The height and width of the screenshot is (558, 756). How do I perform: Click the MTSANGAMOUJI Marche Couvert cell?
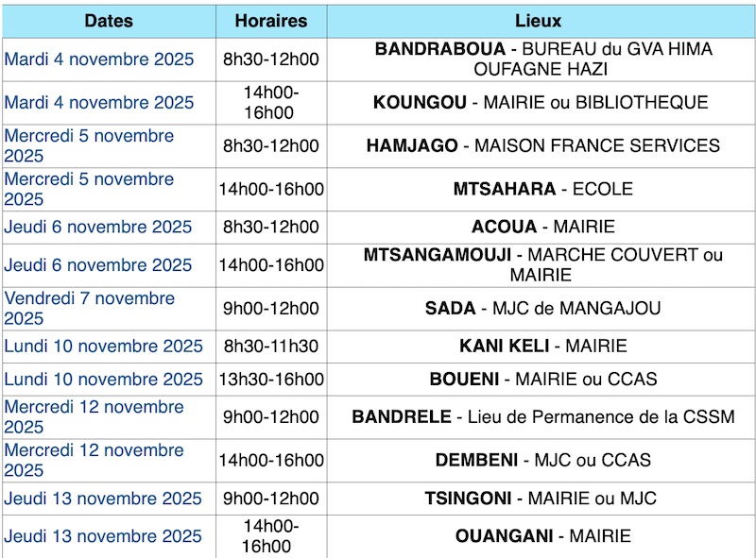[542, 265]
